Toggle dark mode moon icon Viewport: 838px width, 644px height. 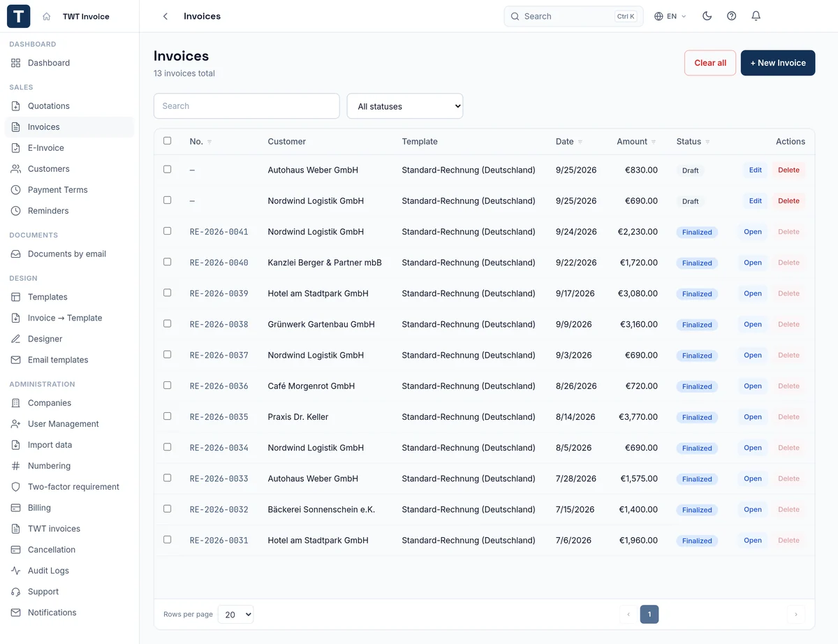pos(707,16)
